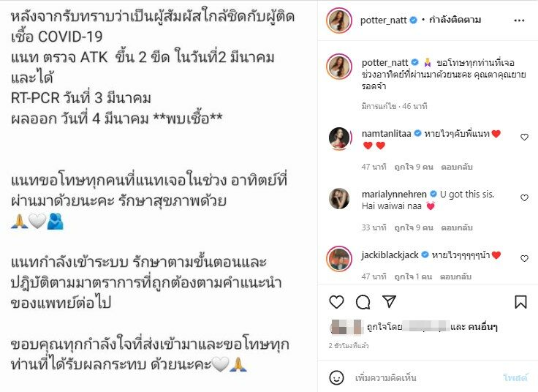Click กำลังติดตาม following button

click(455, 20)
